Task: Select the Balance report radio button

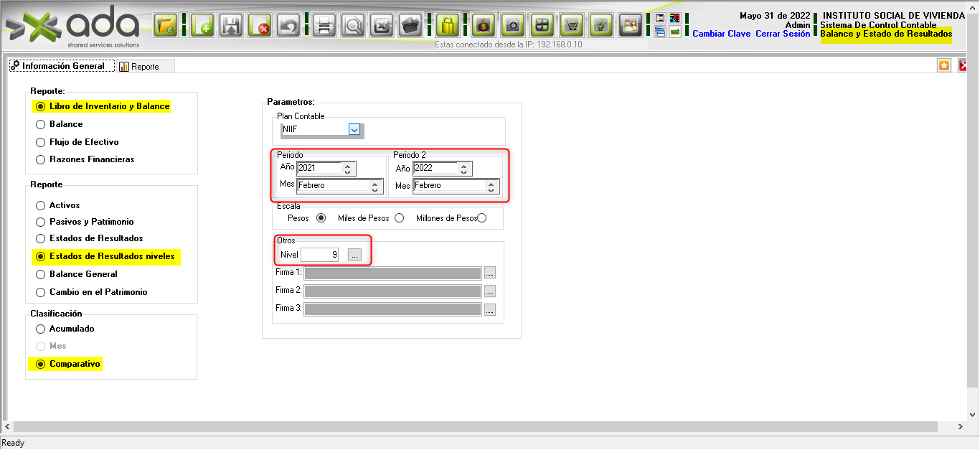Action: click(41, 124)
